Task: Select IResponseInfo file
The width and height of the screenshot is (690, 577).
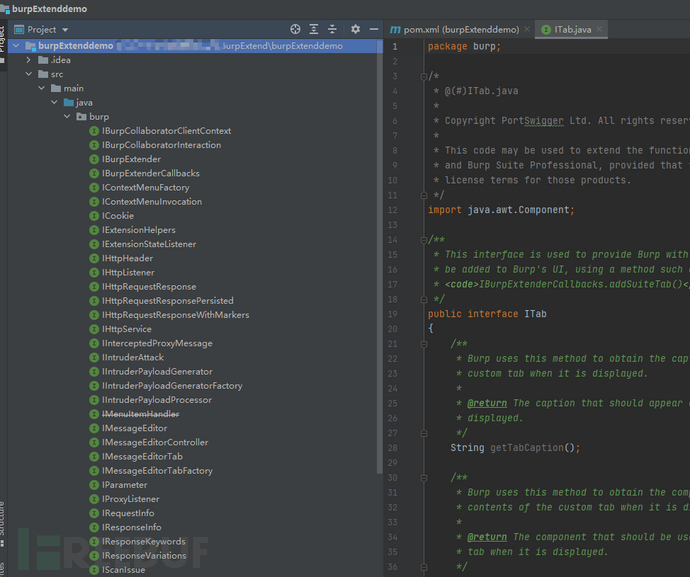Action: 132,527
